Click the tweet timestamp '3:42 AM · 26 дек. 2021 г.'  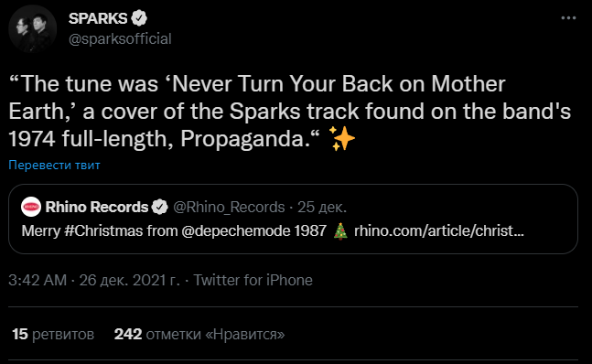click(x=94, y=280)
